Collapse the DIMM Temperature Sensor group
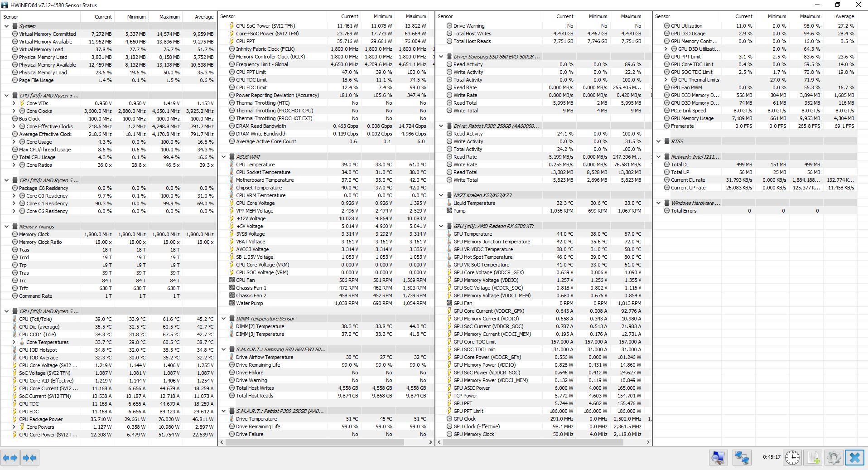The height and width of the screenshot is (470, 868). [224, 319]
